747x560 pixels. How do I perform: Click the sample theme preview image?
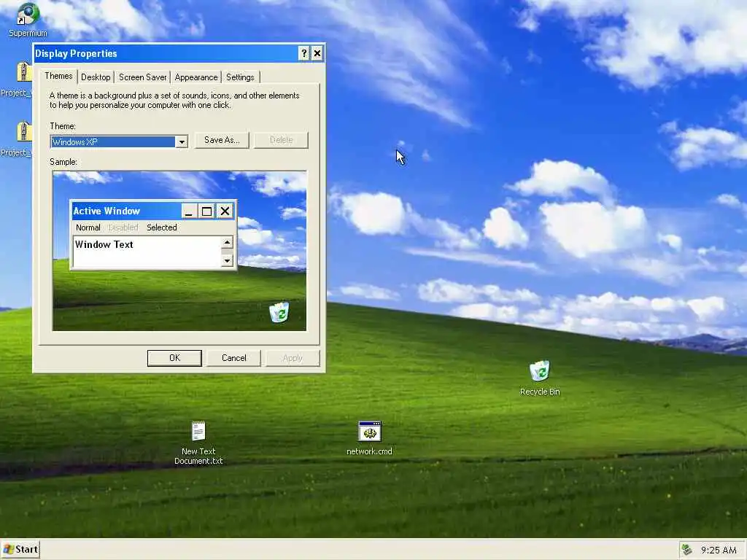point(179,251)
